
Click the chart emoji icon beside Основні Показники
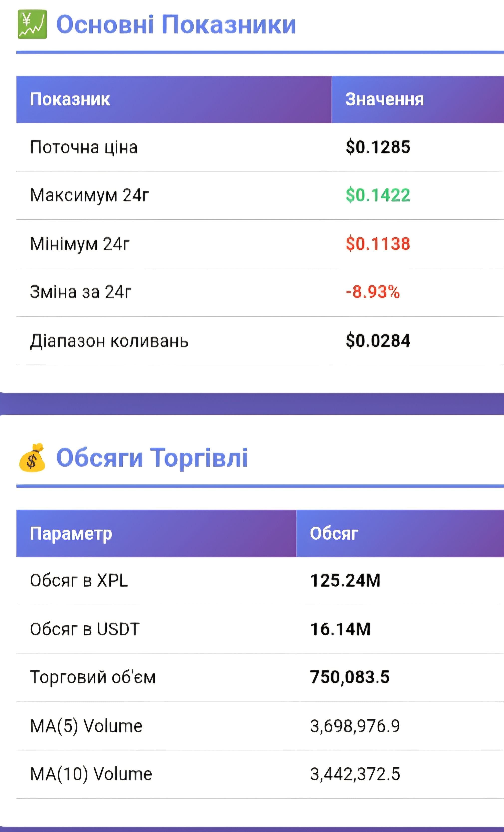(32, 24)
